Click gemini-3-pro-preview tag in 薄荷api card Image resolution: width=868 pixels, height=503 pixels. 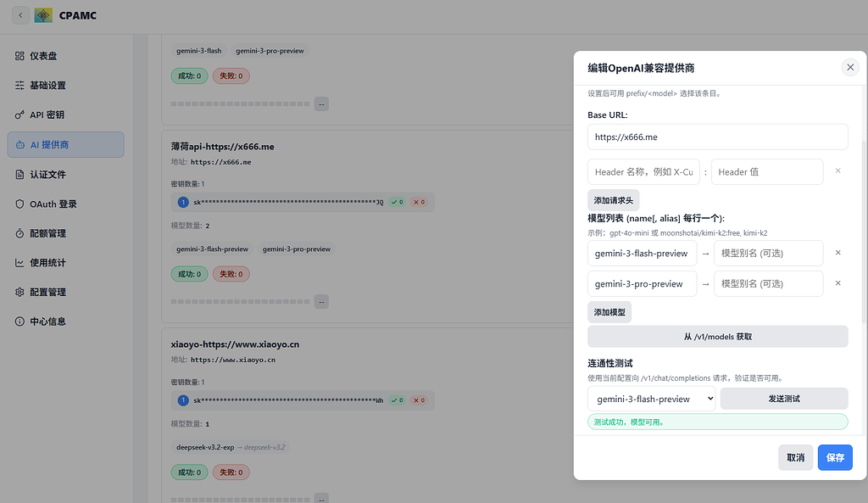pyautogui.click(x=296, y=249)
